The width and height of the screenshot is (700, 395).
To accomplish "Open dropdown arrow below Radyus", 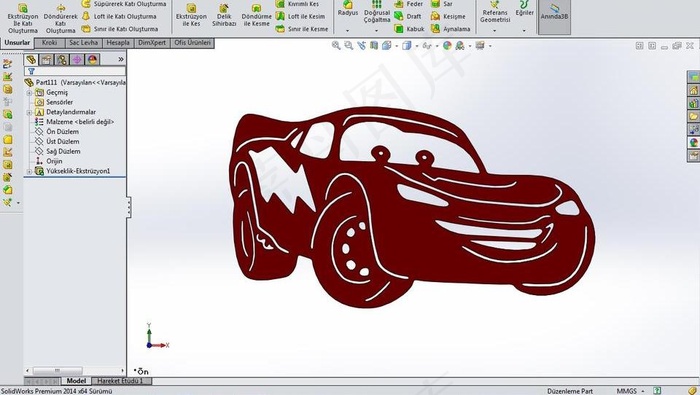I will pos(347,31).
